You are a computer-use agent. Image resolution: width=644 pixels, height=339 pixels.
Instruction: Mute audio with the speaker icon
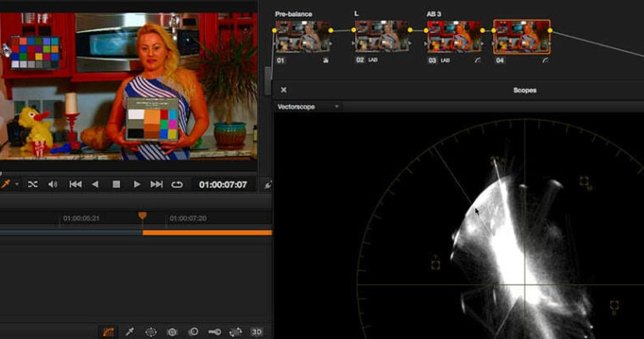tap(53, 185)
